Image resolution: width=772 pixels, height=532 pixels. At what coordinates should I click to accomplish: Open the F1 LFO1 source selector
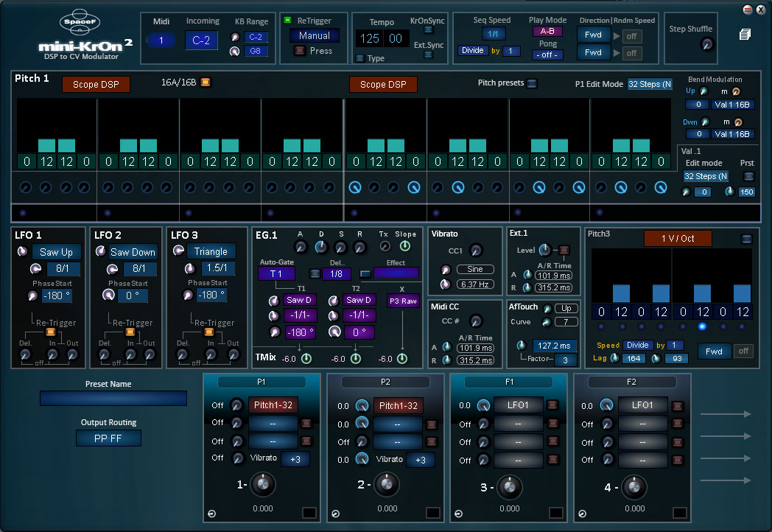tap(518, 405)
